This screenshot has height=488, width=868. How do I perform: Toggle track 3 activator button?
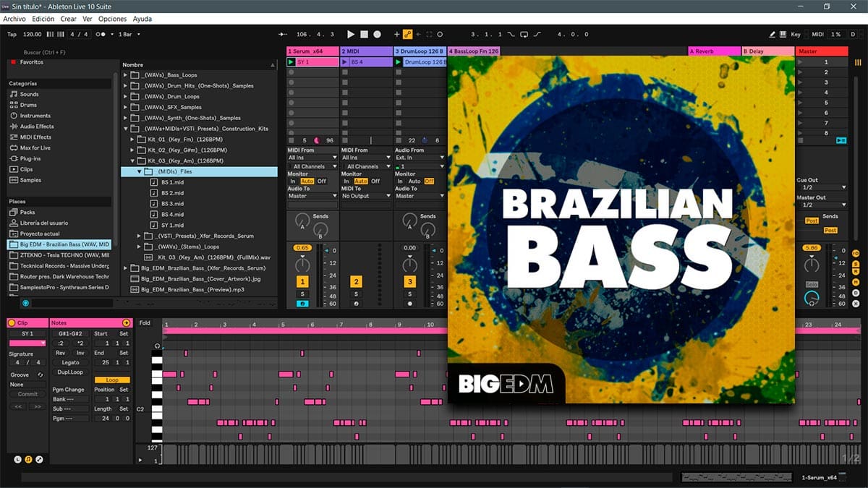[x=409, y=282]
